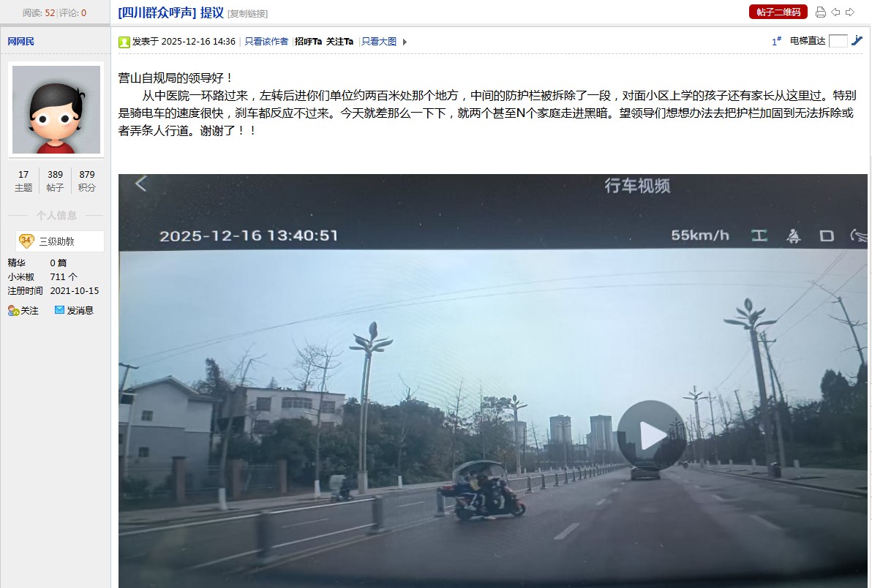872x588 pixels.
Task: Select 只看该作者 filter
Action: tap(266, 42)
